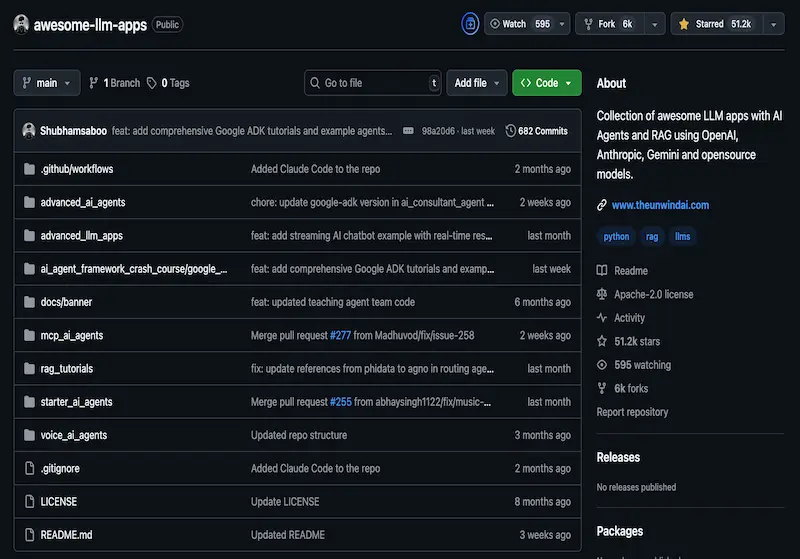Click Shubhamsaboo commit author avatar

pyautogui.click(x=29, y=131)
